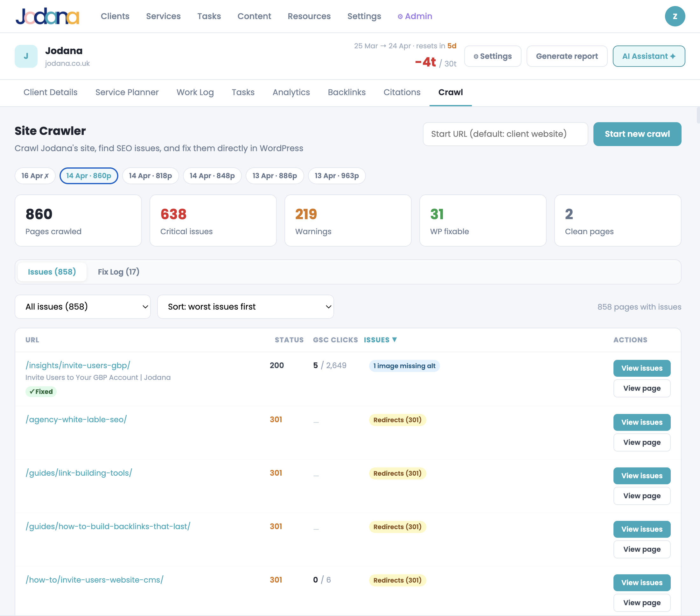The height and width of the screenshot is (616, 700).
Task: Select the Crawl tab
Action: click(x=450, y=92)
